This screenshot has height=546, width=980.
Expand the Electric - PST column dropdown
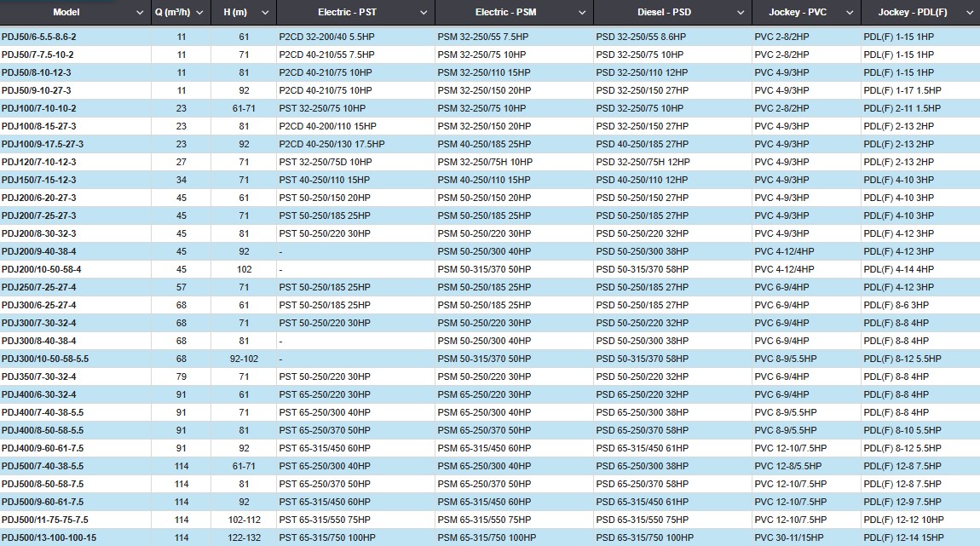[x=424, y=13]
